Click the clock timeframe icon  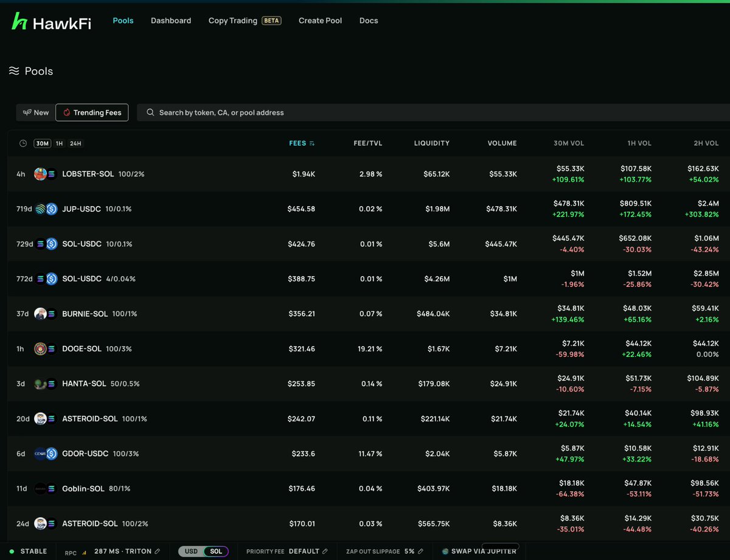pyautogui.click(x=23, y=143)
